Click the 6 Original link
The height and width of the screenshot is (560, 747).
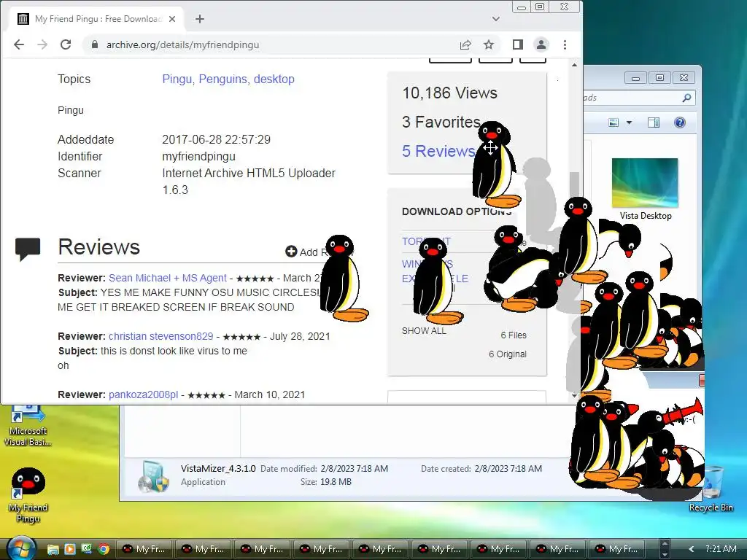point(508,354)
